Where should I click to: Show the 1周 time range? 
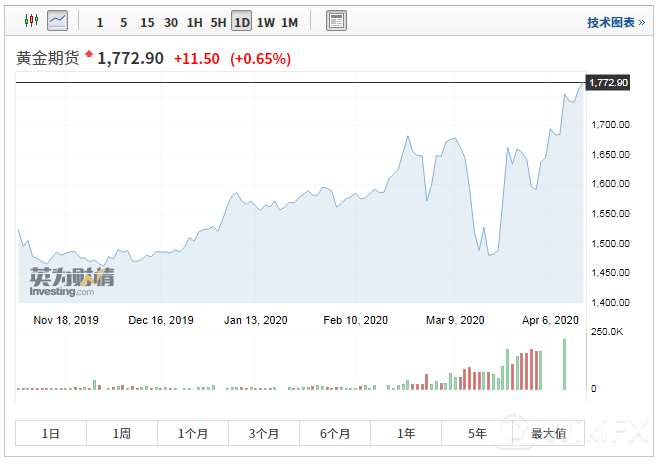click(x=122, y=433)
